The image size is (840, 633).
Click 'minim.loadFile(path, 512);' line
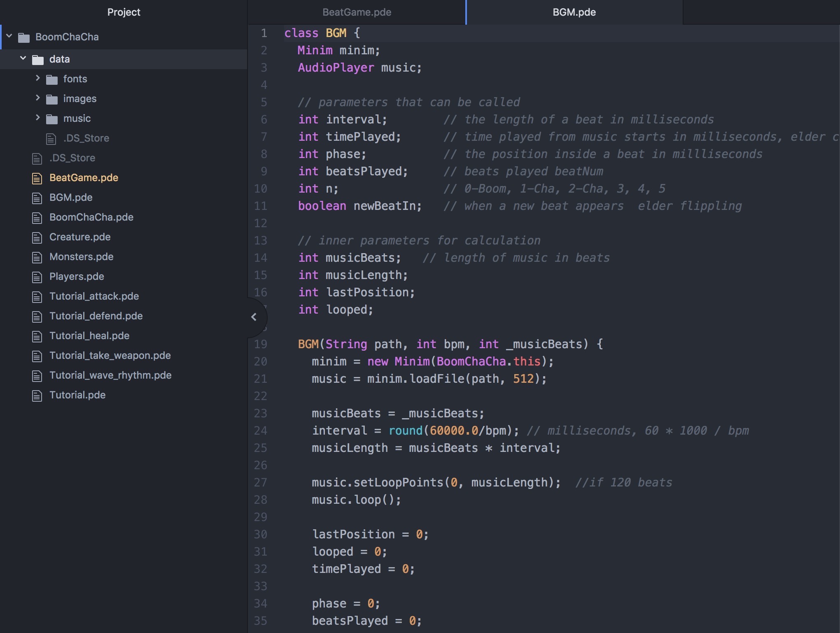click(457, 379)
